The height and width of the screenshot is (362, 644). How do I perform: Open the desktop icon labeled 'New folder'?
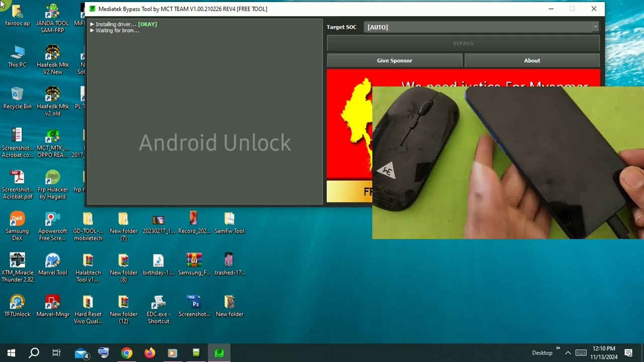click(229, 306)
